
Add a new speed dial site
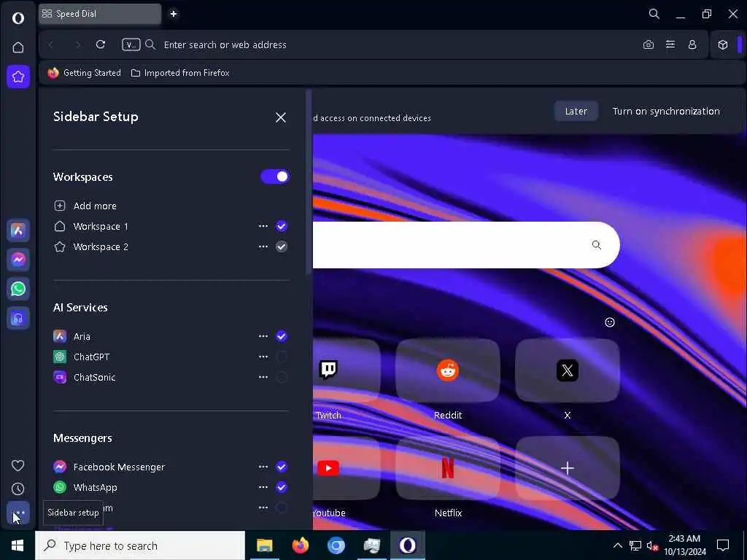pos(568,469)
